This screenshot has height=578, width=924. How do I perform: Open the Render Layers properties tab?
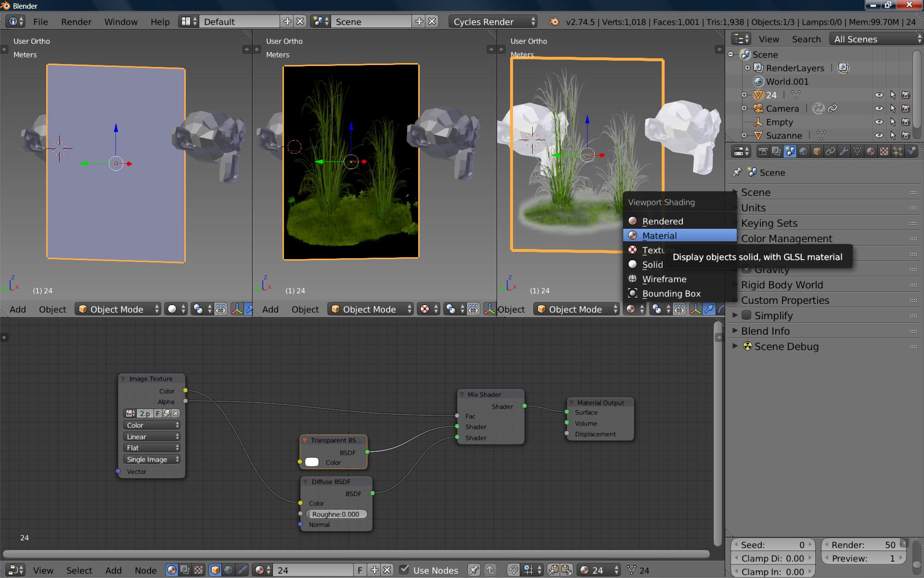click(x=776, y=152)
